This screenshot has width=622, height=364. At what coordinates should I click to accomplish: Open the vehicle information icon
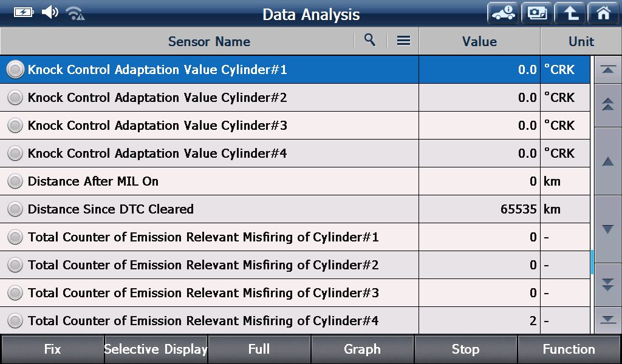(x=503, y=13)
